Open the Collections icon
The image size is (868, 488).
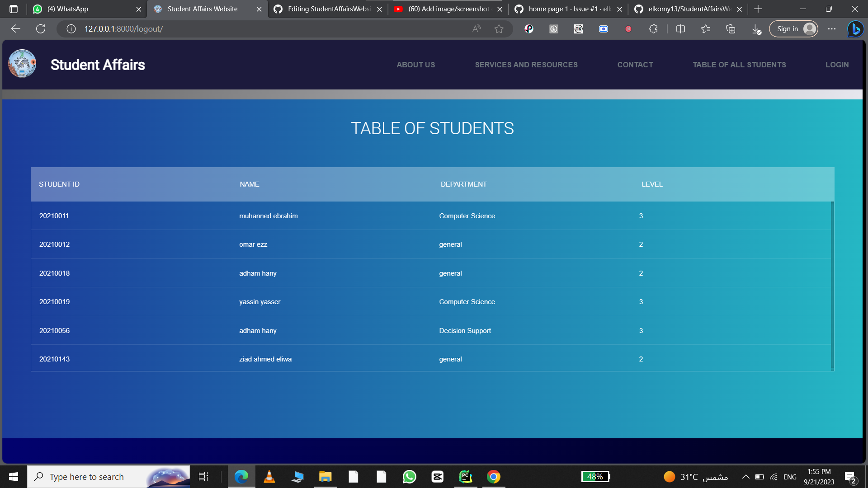730,28
